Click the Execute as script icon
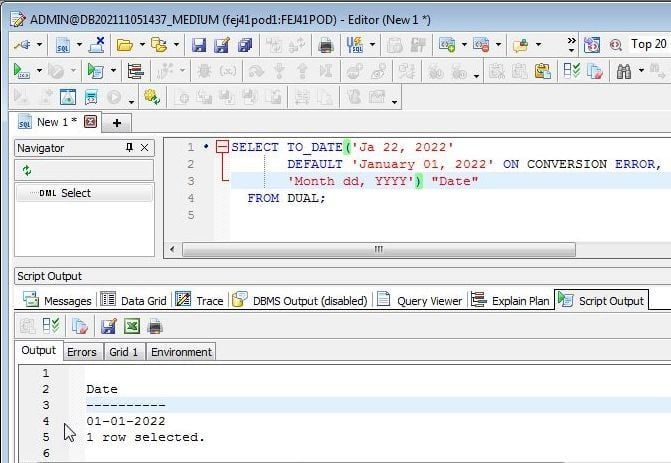This screenshot has height=463, width=671. click(x=95, y=71)
